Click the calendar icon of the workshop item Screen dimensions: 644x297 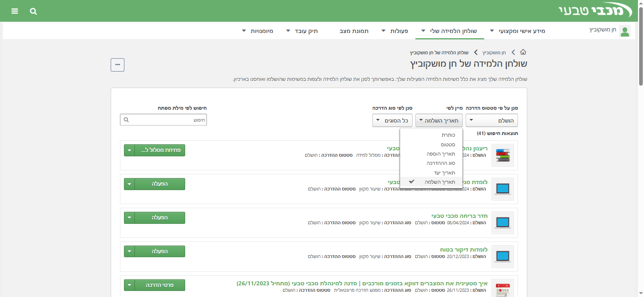point(503,289)
